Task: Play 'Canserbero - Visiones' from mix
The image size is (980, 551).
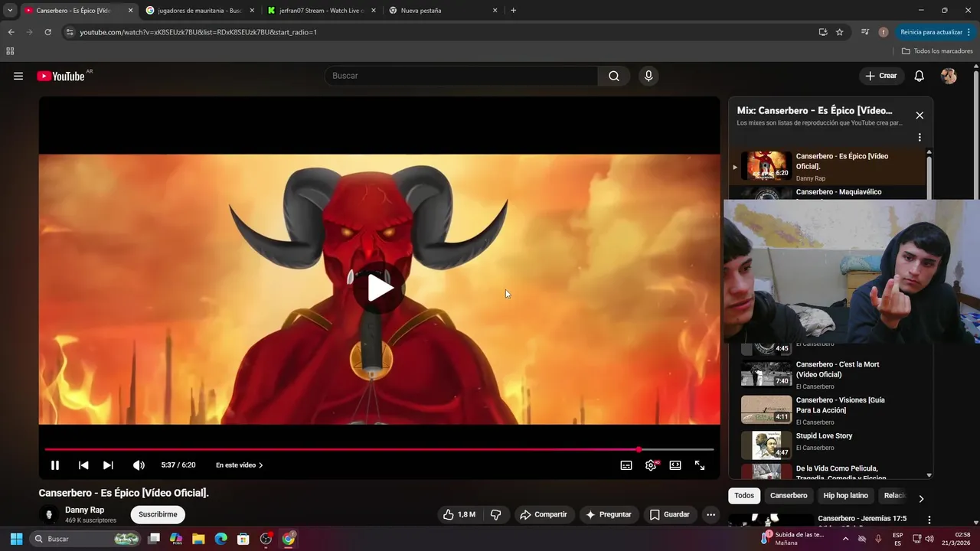Action: coord(827,410)
